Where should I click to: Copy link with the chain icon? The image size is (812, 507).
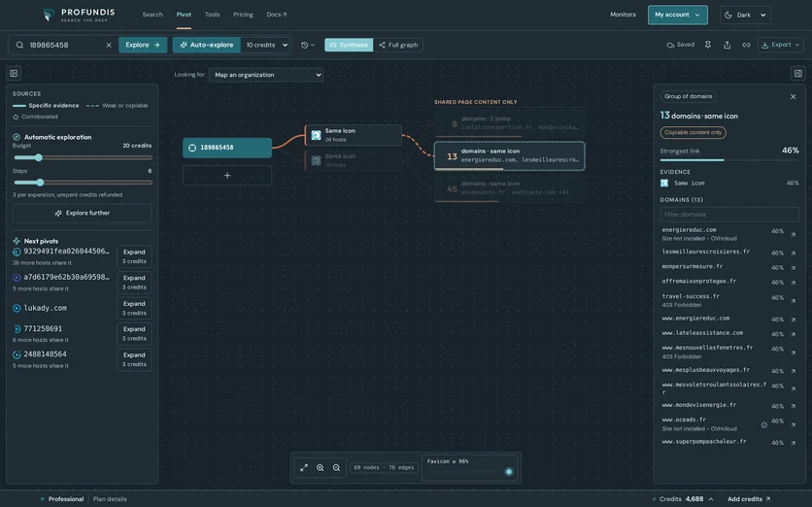point(746,45)
